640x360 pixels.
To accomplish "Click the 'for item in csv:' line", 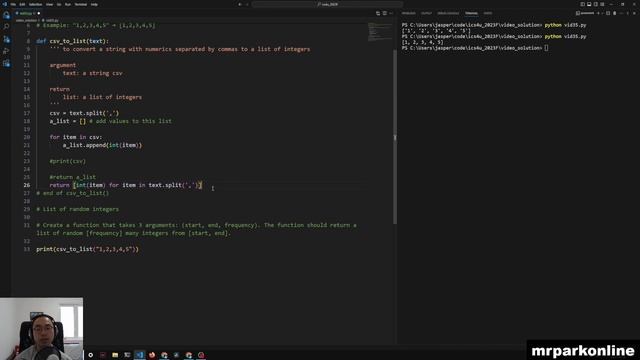I will [76, 137].
